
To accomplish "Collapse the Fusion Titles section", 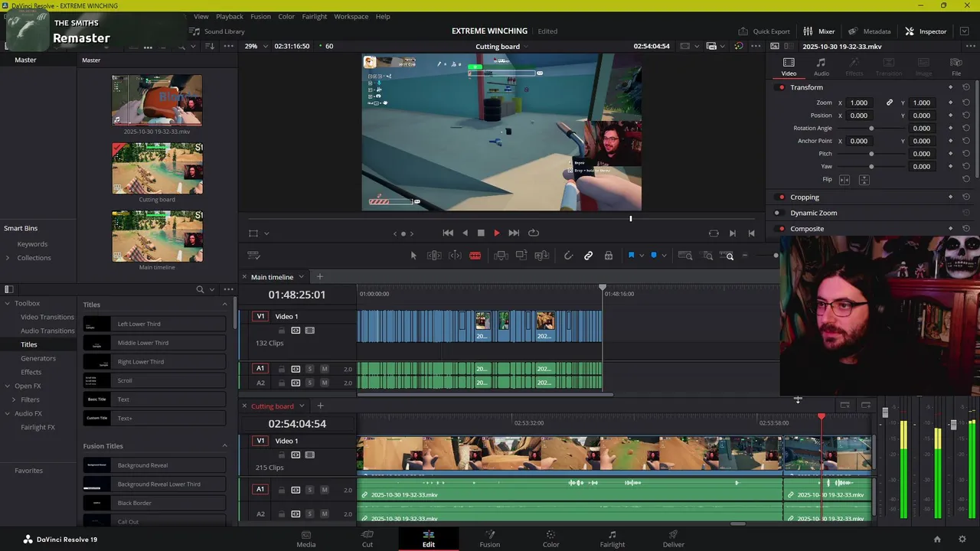I will pyautogui.click(x=224, y=446).
